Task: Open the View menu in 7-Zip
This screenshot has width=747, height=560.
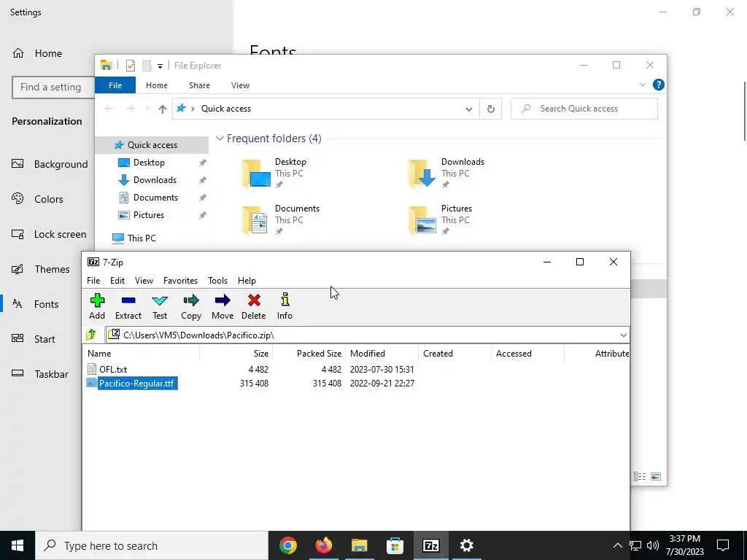Action: click(x=144, y=281)
